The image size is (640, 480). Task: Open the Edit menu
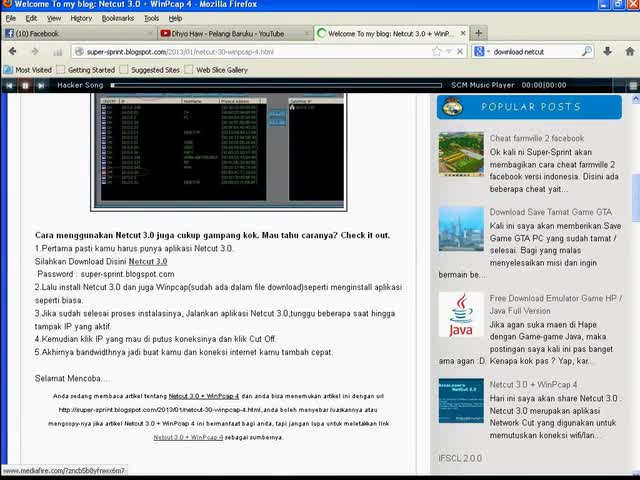[x=31, y=18]
